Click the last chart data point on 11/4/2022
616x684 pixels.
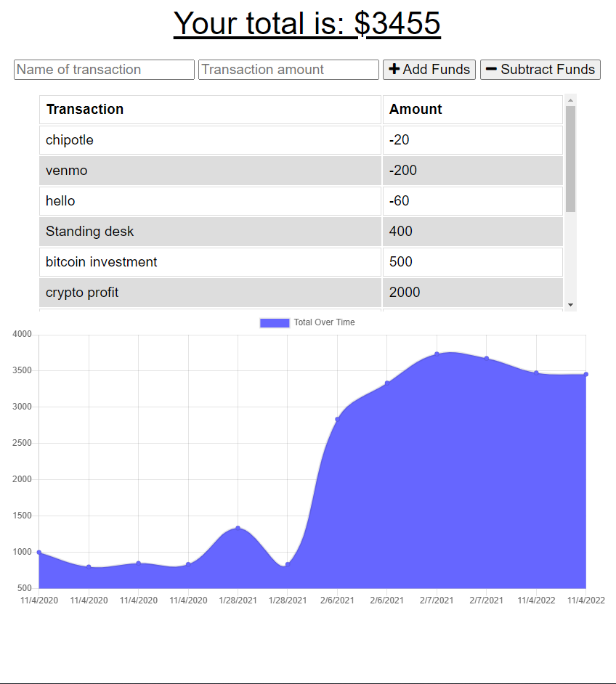pos(585,375)
